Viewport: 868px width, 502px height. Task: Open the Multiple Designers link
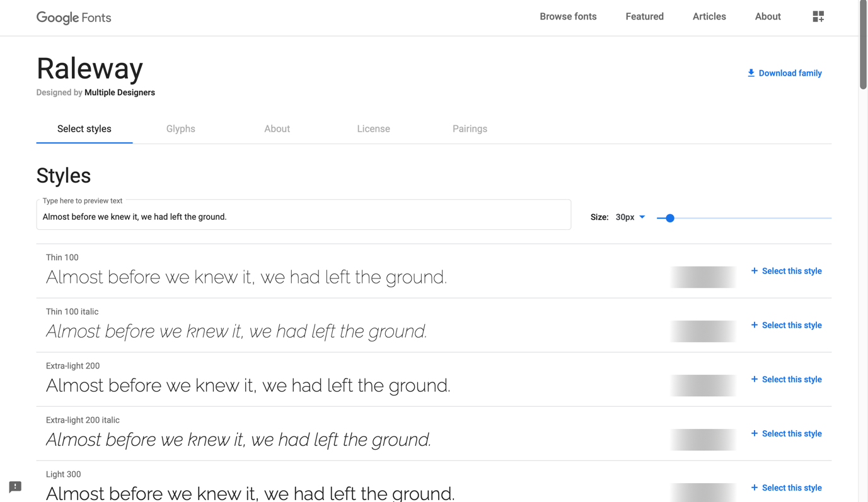(120, 93)
